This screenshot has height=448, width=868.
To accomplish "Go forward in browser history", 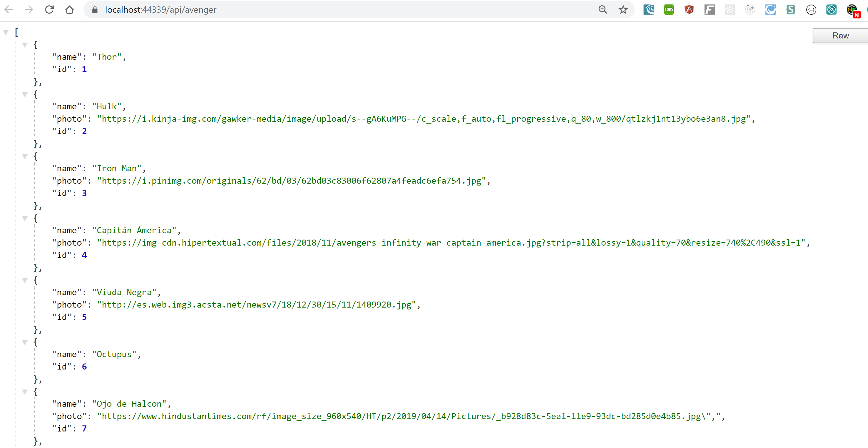I will click(x=29, y=10).
